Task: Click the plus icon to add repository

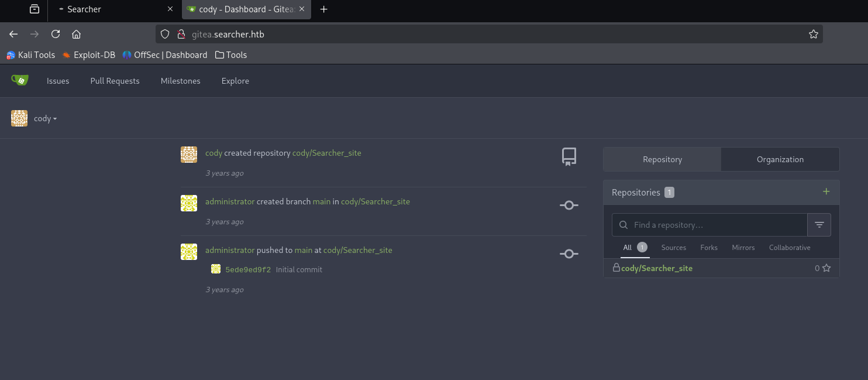Action: coord(826,191)
